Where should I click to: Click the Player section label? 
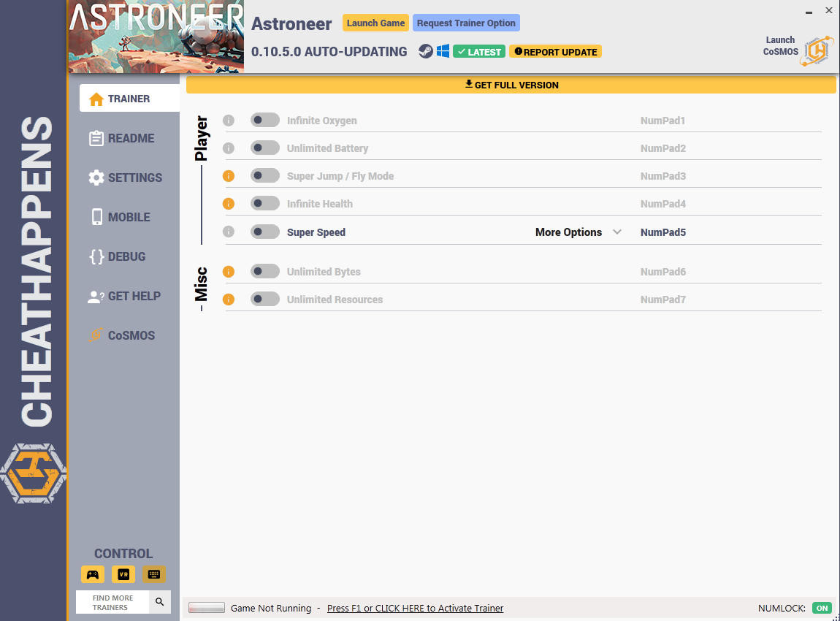(x=201, y=138)
